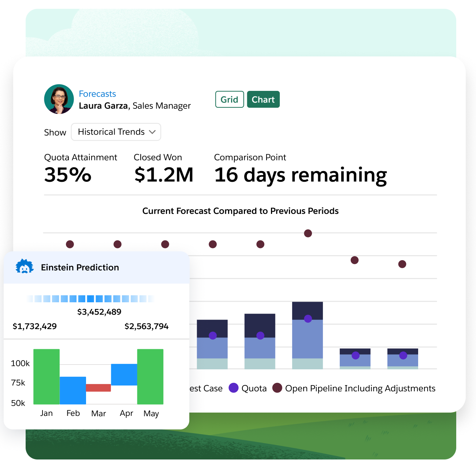
Task: Click the chevron arrow in Historical Trends
Action: pos(152,132)
